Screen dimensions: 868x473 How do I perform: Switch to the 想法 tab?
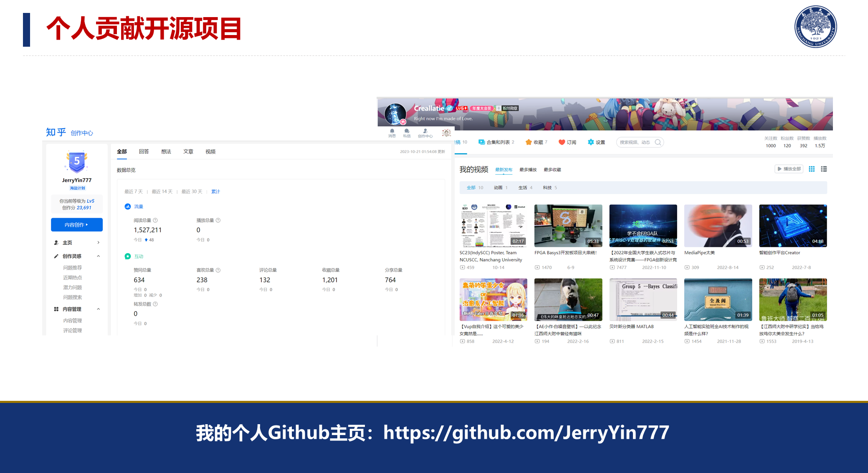[x=166, y=151]
